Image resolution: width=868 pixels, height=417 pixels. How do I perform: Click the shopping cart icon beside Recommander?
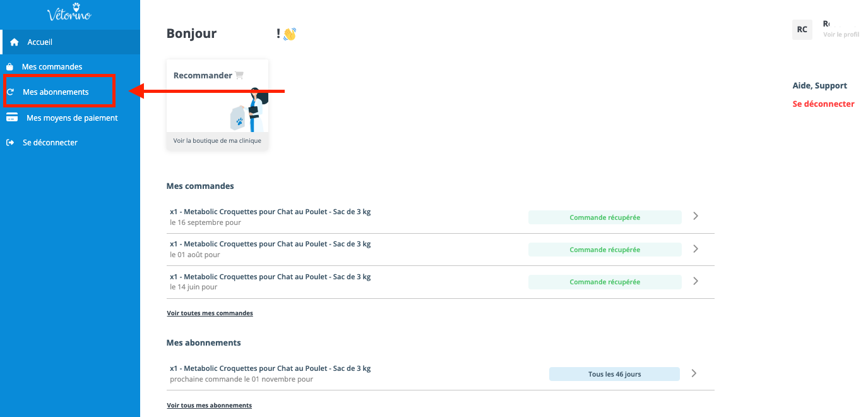[x=239, y=75]
